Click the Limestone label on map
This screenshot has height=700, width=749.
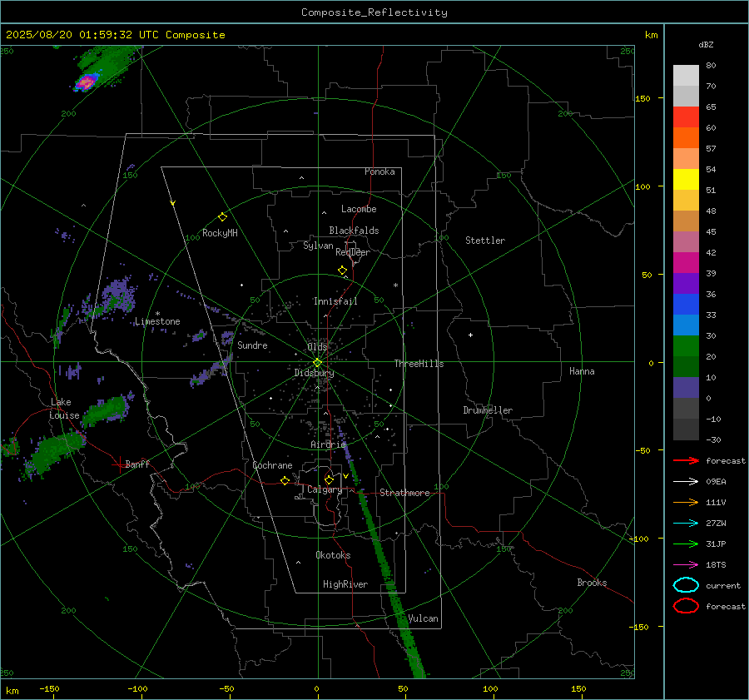pyautogui.click(x=157, y=321)
